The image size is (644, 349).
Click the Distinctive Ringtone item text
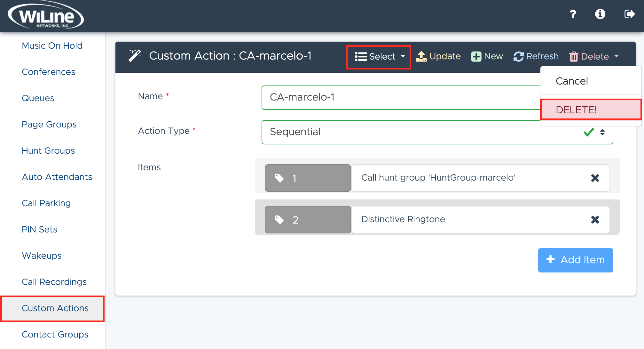click(x=403, y=219)
